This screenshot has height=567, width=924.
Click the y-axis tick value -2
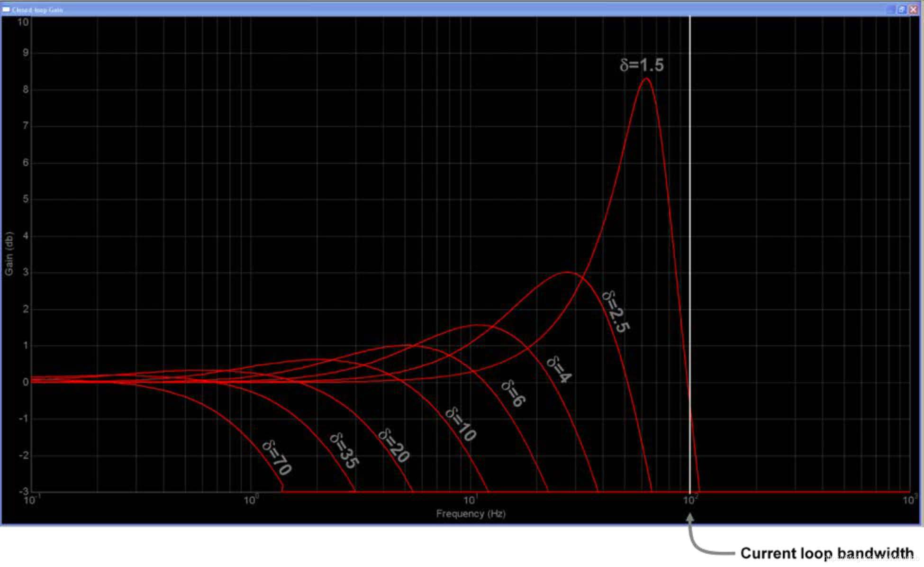pyautogui.click(x=24, y=455)
